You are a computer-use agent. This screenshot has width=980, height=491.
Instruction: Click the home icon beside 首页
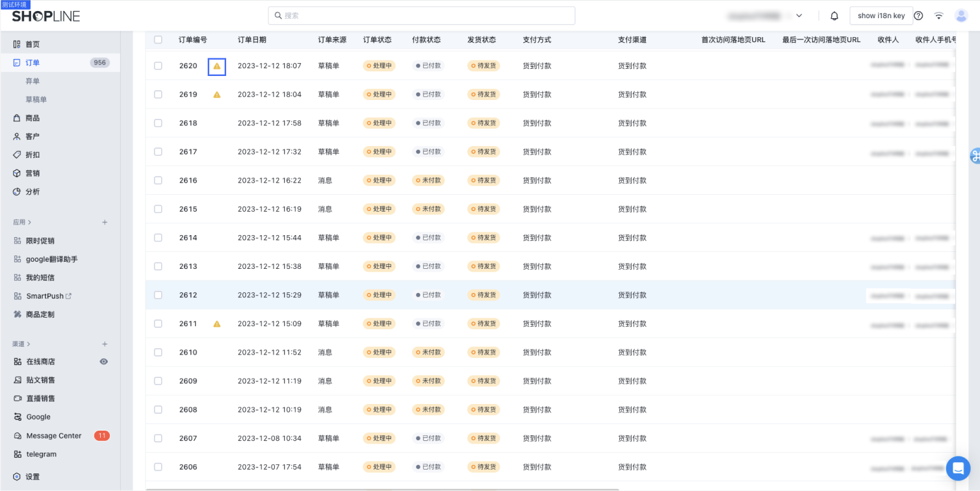click(x=17, y=44)
